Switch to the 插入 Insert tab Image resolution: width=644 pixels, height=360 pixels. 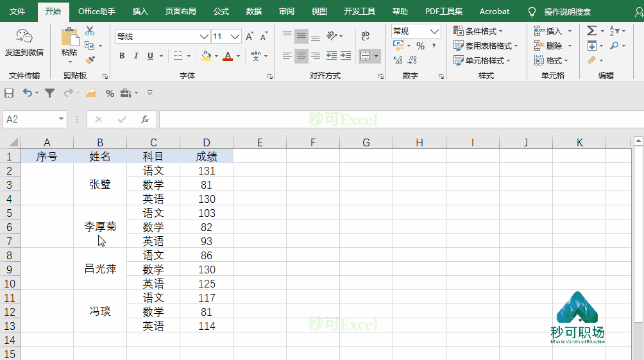pos(140,12)
